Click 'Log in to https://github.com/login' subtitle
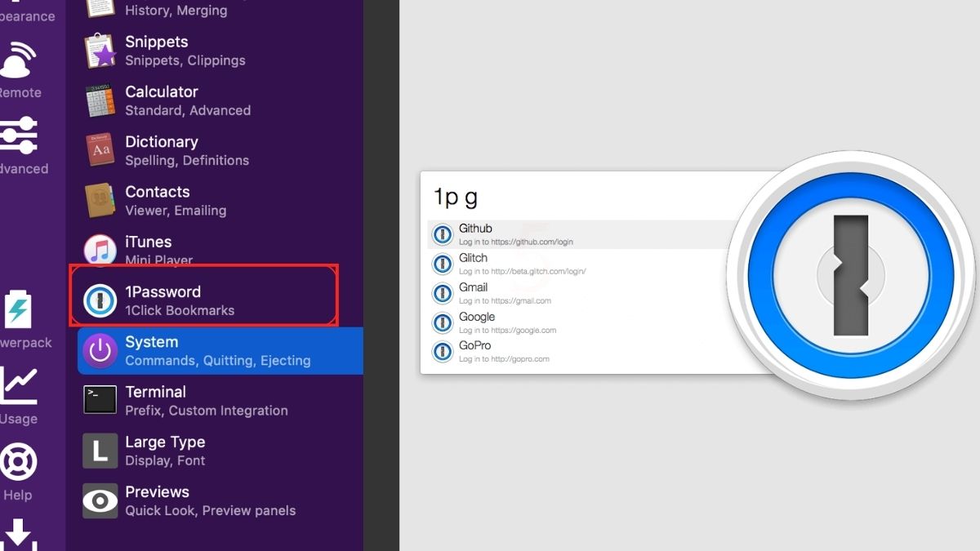 pyautogui.click(x=515, y=242)
